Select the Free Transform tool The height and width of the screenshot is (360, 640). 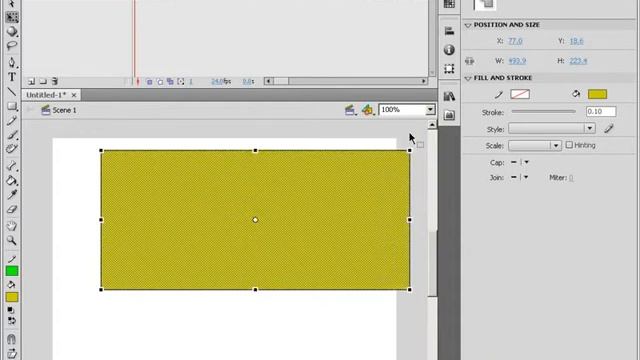[12, 17]
